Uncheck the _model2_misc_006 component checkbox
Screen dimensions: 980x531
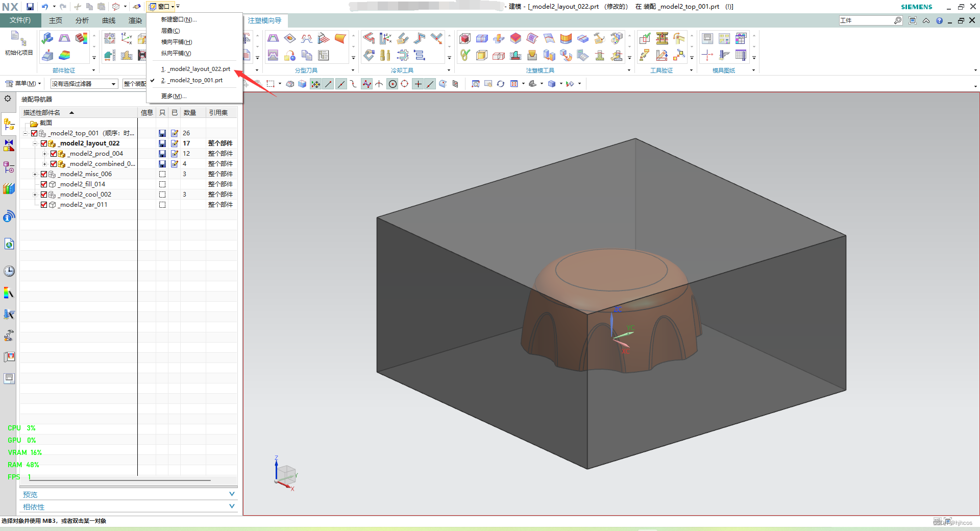coord(44,174)
